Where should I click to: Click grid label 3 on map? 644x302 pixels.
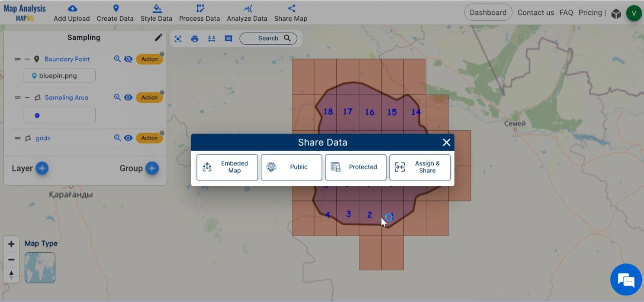[x=348, y=214]
